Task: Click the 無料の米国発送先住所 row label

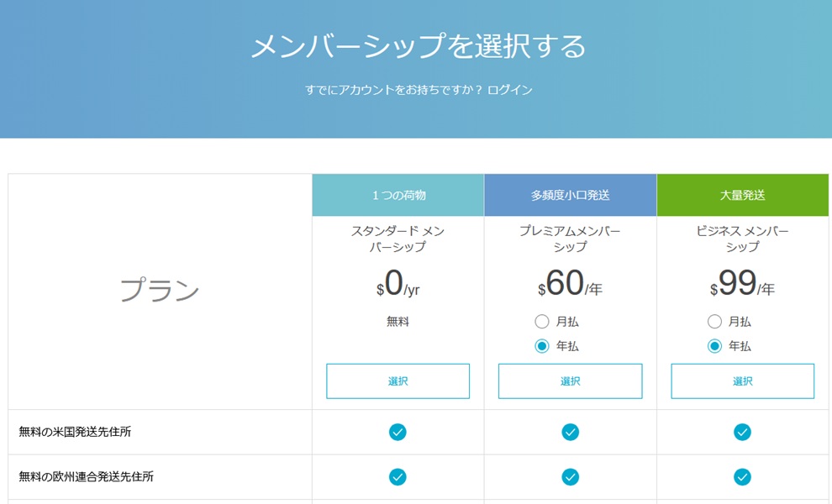Action: (75, 432)
